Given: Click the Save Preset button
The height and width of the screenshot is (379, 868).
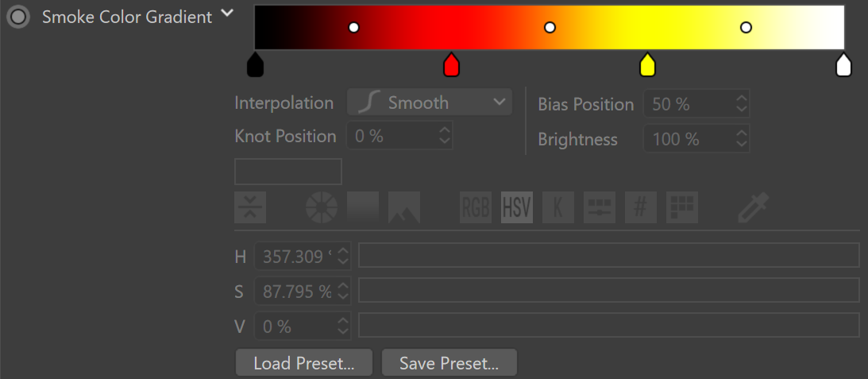Looking at the screenshot, I should click(x=449, y=363).
